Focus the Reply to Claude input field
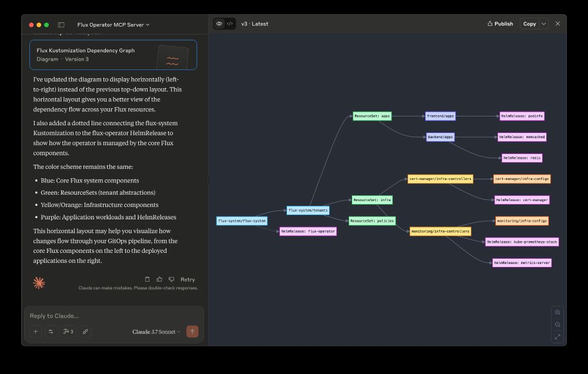 (x=113, y=316)
